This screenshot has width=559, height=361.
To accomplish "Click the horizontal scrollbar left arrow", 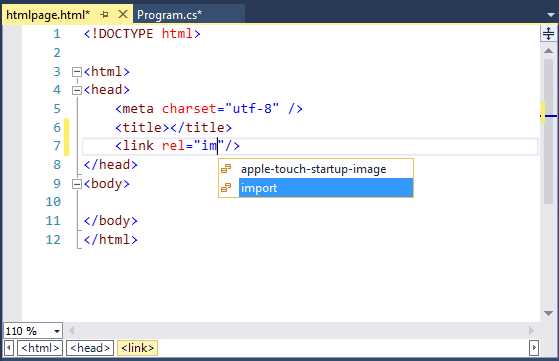I will [x=72, y=331].
